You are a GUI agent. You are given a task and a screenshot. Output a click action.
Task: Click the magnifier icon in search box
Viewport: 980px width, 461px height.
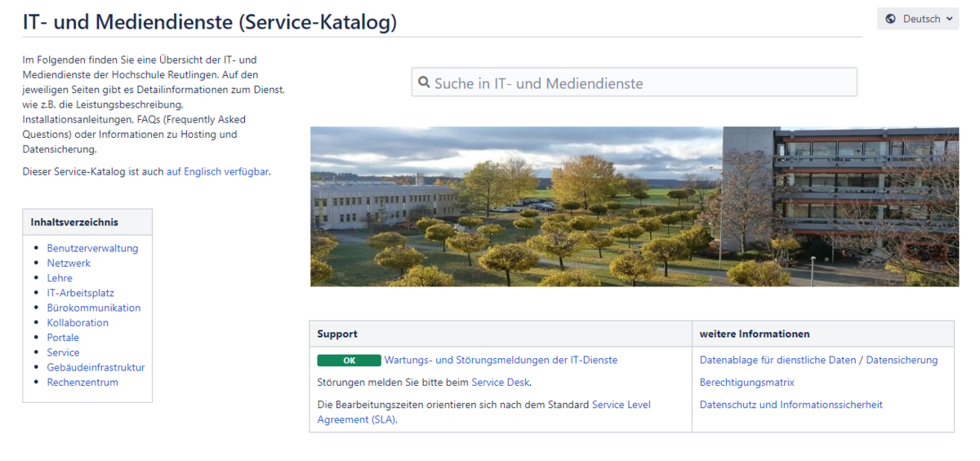(424, 82)
